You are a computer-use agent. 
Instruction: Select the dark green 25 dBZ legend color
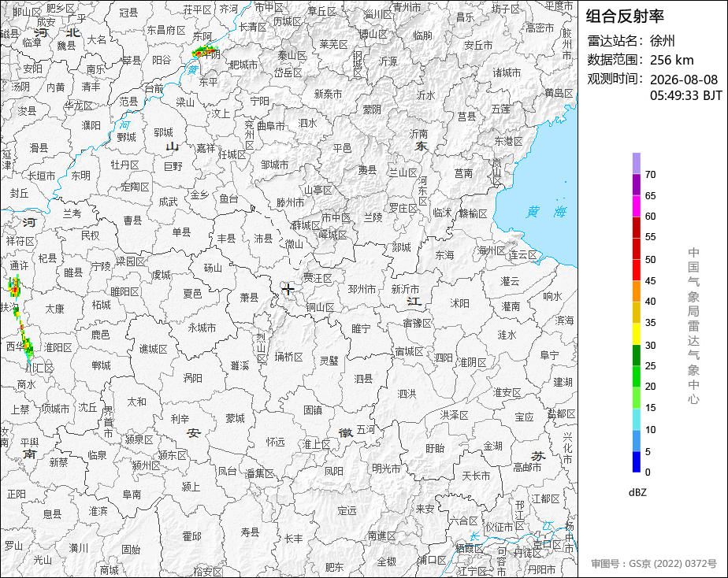click(x=636, y=355)
